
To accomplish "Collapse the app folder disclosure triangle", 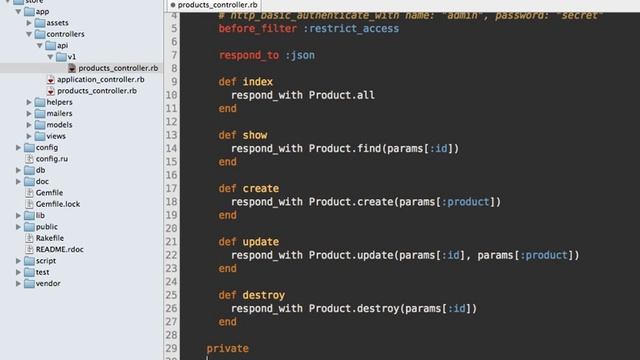I will 18,12.
